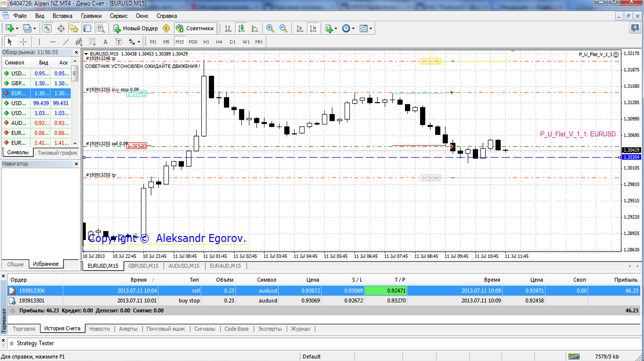Select the M1 timeframe
This screenshot has height=361, width=644.
pos(153,42)
